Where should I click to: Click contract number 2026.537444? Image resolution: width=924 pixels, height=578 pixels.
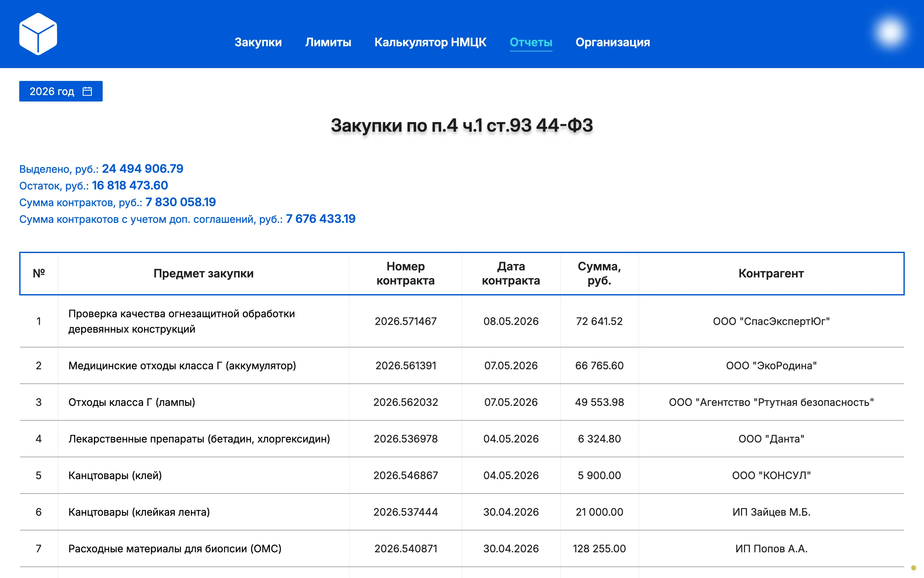point(406,512)
